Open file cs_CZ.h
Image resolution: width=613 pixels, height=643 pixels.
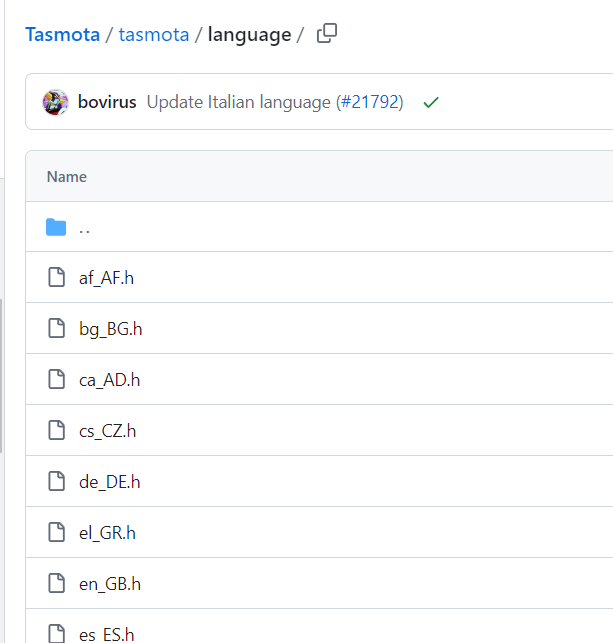107,431
